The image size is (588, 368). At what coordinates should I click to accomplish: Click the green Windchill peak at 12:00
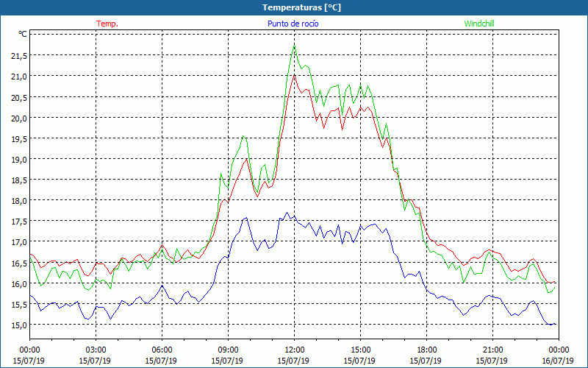[x=295, y=46]
